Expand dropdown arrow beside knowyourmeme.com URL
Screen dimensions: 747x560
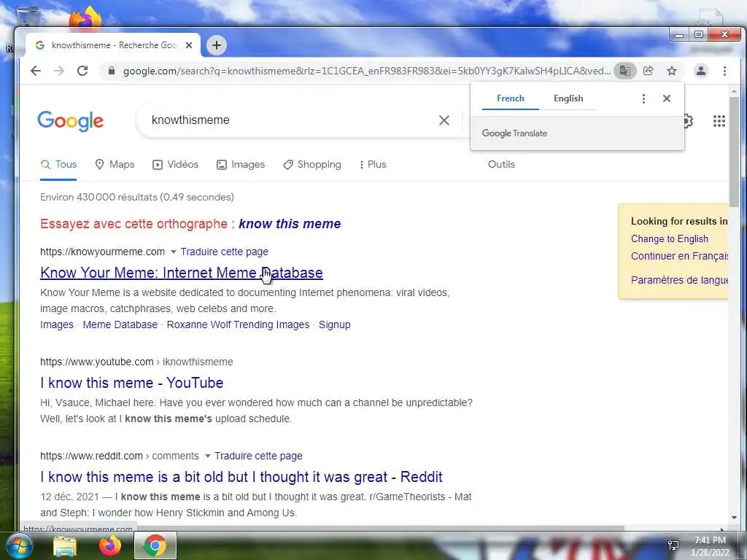tap(174, 252)
